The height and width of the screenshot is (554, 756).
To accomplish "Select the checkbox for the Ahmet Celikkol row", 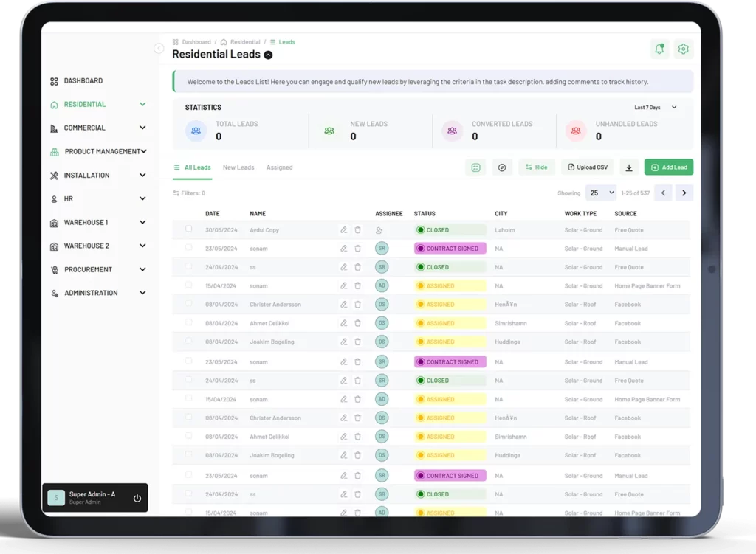I will (x=188, y=322).
